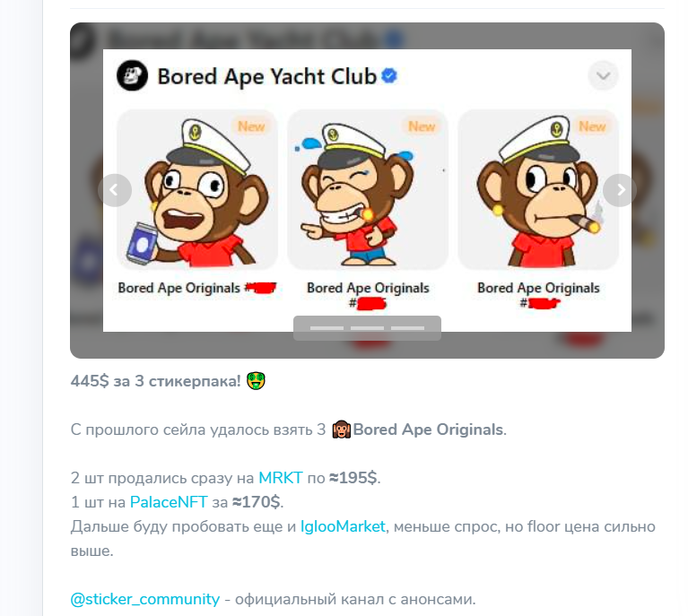Click the second carousel indicator dash
The width and height of the screenshot is (688, 616).
(x=367, y=328)
